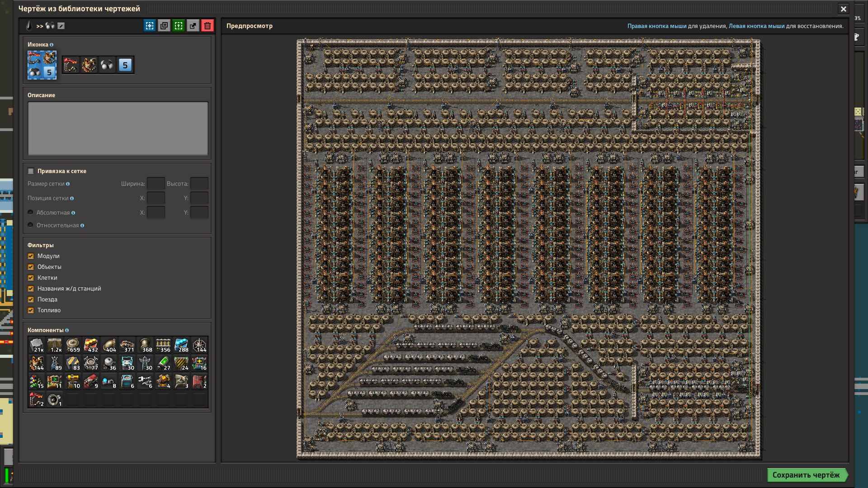
Task: Click the decider combinator component showing 11
Action: click(55, 381)
